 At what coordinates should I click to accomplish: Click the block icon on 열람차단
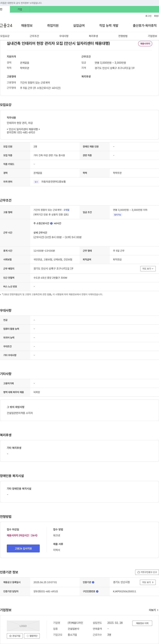click(28, 636)
